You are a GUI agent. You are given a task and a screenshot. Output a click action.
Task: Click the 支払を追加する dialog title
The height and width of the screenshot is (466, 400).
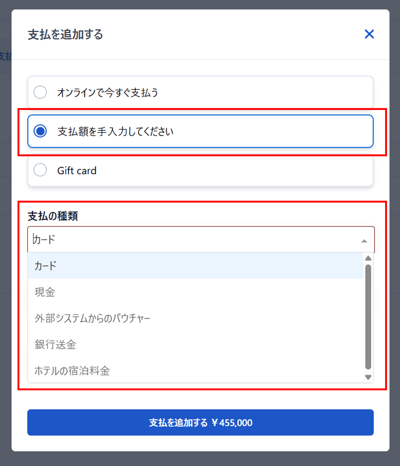(x=65, y=34)
